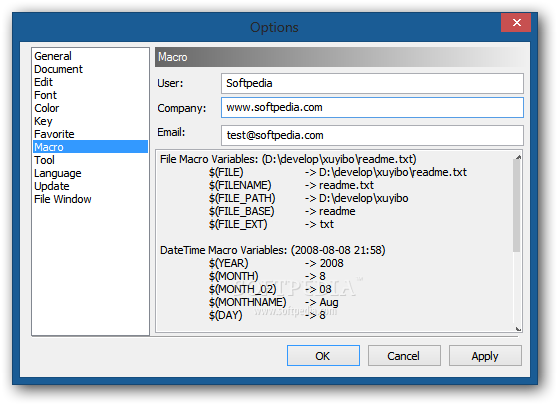Select the Edit category
This screenshot has height=405, width=558.
43,82
